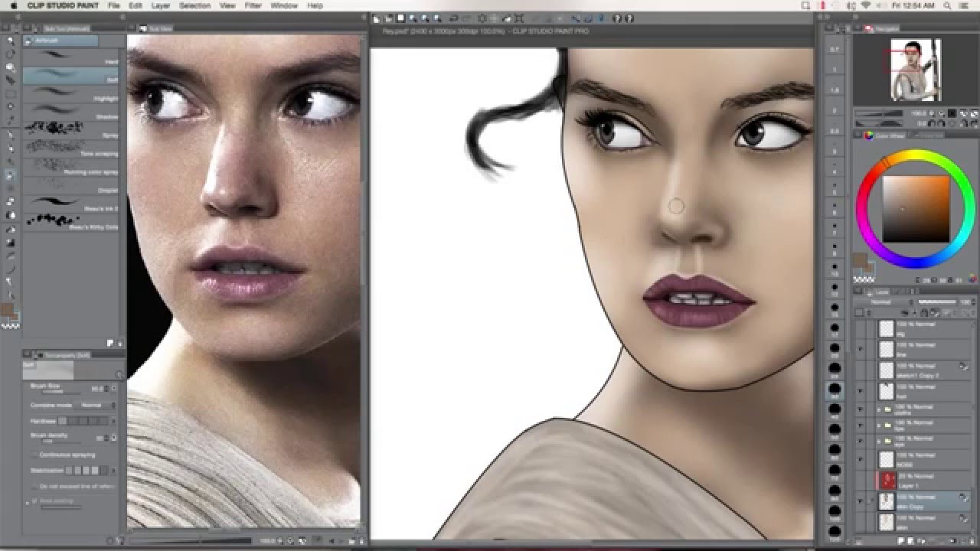Viewport: 980px width, 551px height.
Task: Expand the 'cloths' layer folder
Action: click(880, 410)
